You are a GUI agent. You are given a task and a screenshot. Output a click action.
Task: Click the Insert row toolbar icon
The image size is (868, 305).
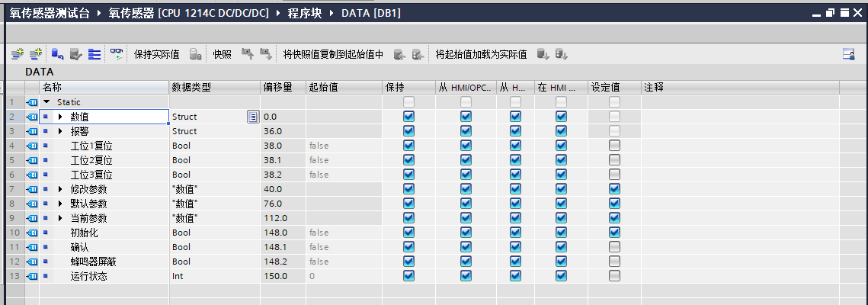[x=16, y=54]
